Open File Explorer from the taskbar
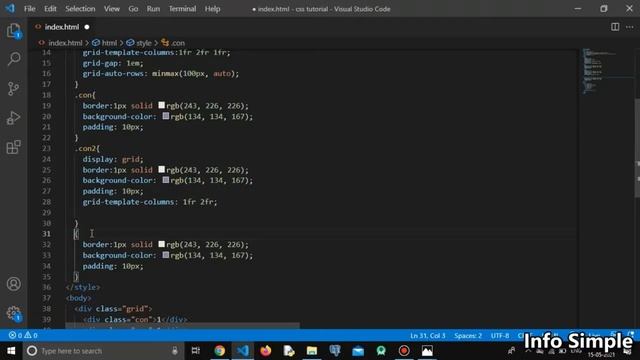Viewport: 640px width, 360px height. [x=312, y=351]
